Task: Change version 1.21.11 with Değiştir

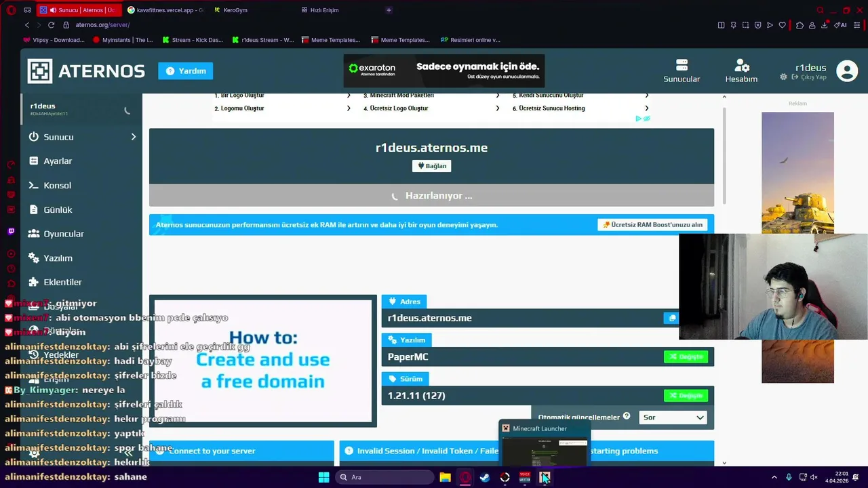Action: tap(686, 395)
